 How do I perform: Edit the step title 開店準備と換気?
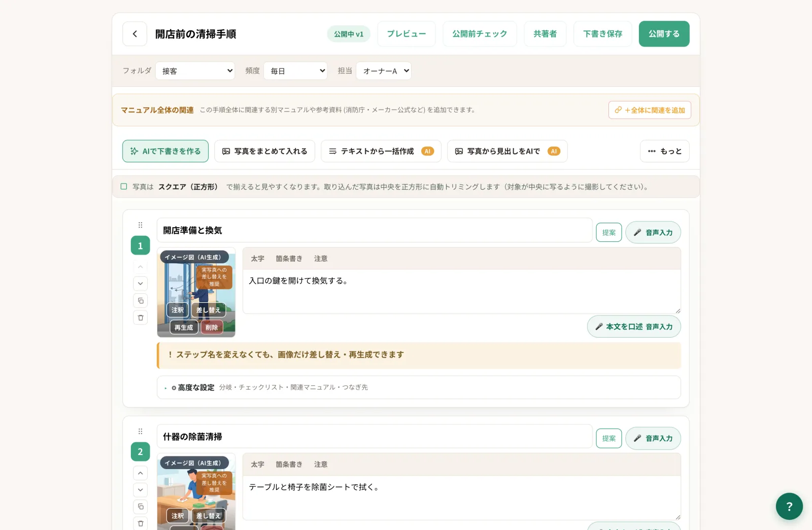point(375,230)
